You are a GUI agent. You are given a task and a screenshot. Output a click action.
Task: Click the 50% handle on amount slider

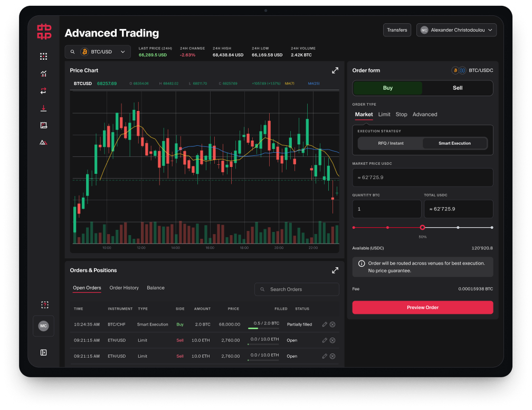pyautogui.click(x=422, y=228)
